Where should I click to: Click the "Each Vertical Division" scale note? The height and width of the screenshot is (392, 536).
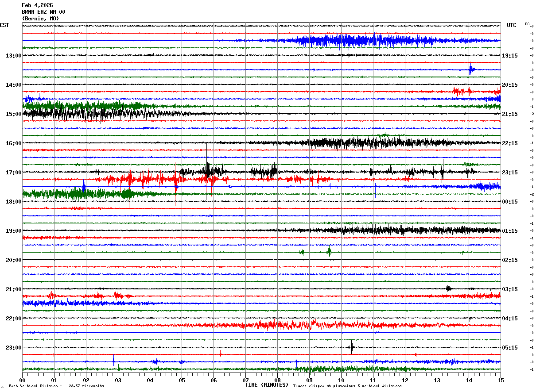tap(56, 386)
